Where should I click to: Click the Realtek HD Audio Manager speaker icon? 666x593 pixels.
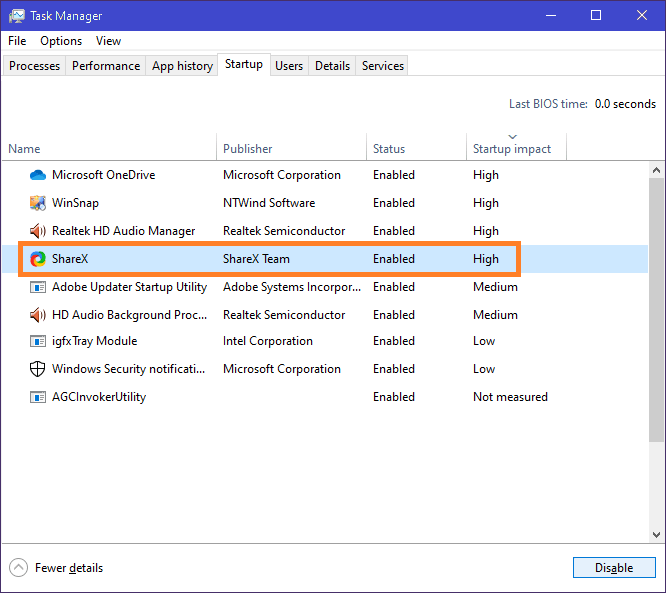[x=38, y=231]
